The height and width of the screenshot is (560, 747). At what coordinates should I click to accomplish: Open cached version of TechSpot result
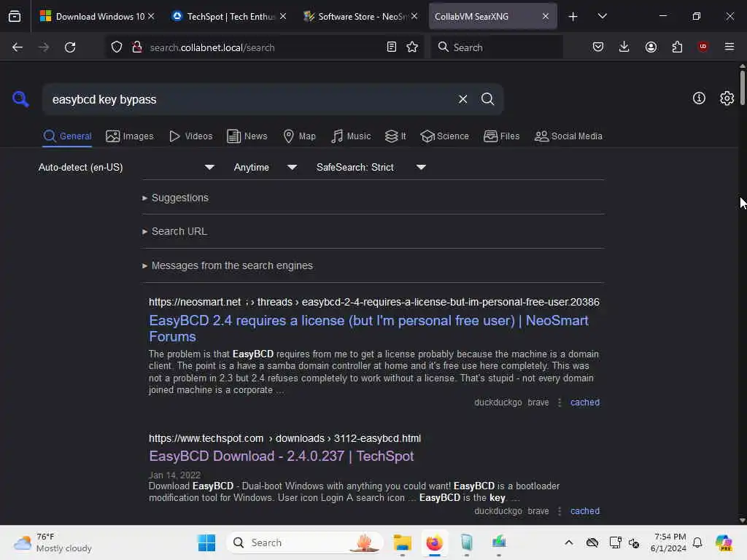point(584,511)
